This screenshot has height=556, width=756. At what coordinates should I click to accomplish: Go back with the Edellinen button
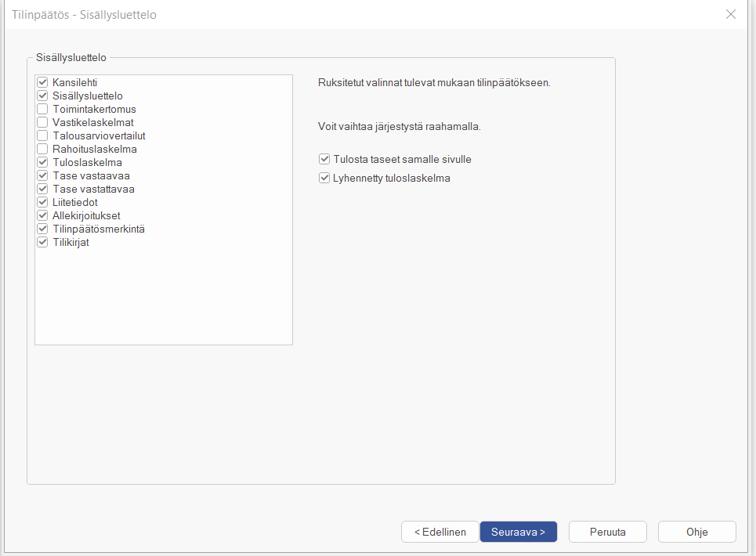[439, 532]
